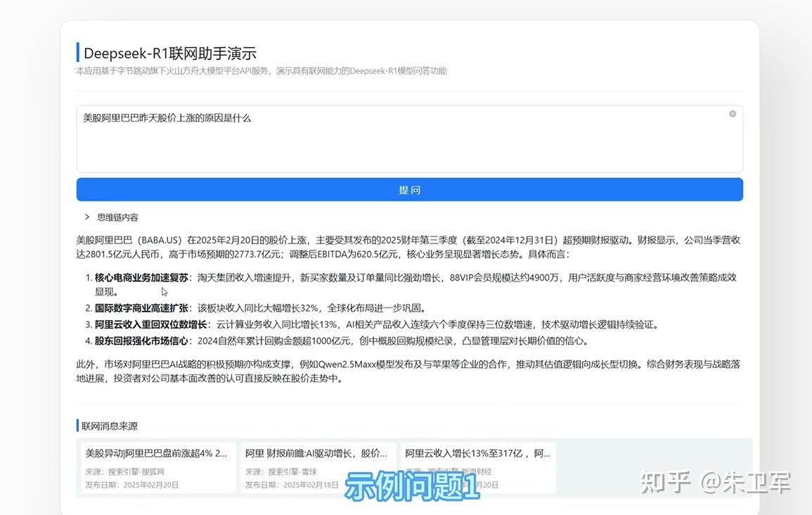Click the 联网消息来源 section header
The image size is (812, 515).
coord(111,425)
